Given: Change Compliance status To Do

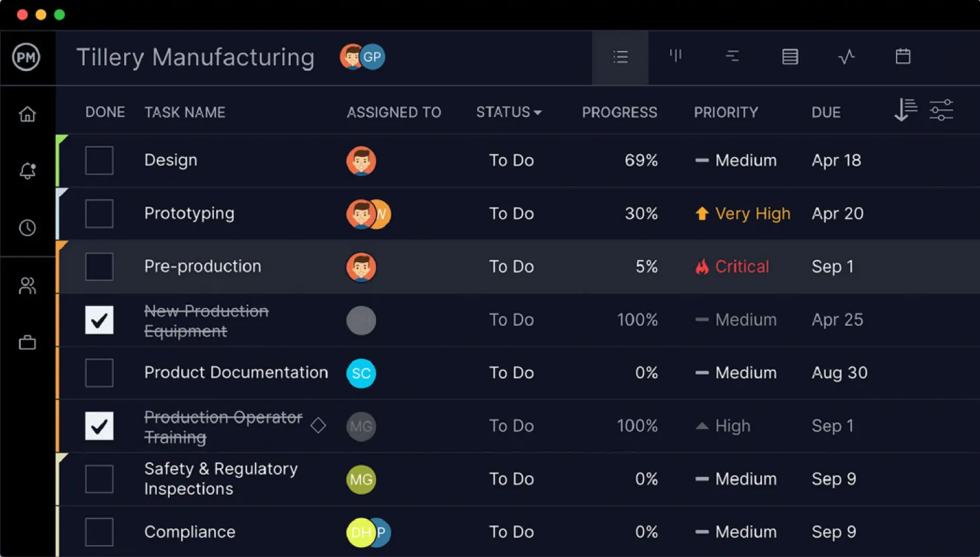Looking at the screenshot, I should 511,532.
